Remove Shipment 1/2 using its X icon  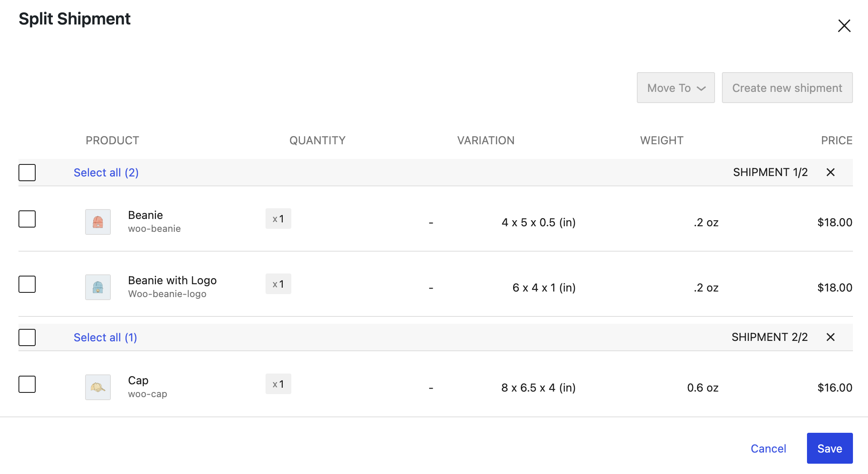[830, 172]
